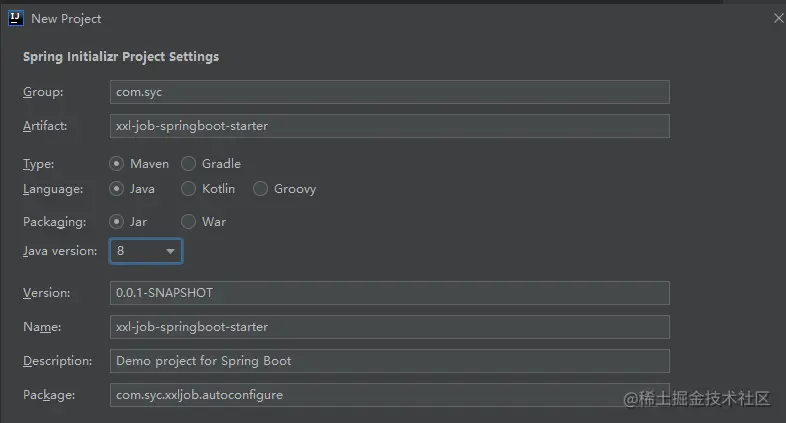
Task: Close the New Project dialog
Action: 778,19
